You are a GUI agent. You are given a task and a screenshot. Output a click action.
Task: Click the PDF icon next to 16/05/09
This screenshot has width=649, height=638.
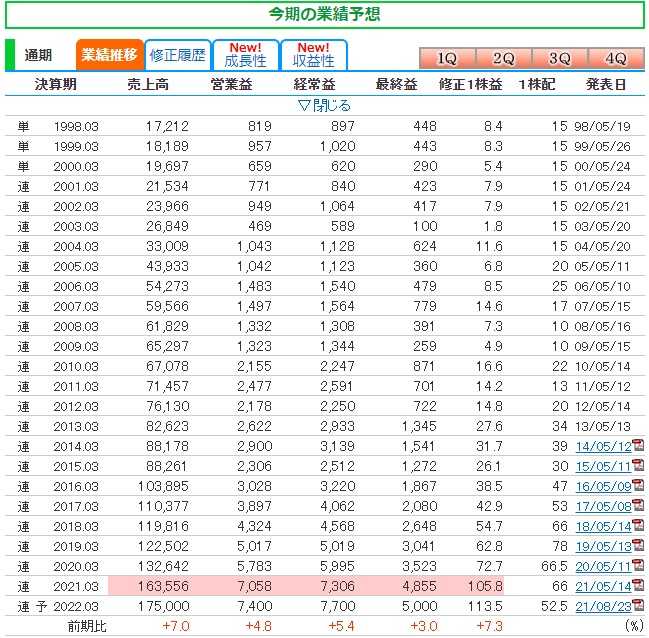637,487
